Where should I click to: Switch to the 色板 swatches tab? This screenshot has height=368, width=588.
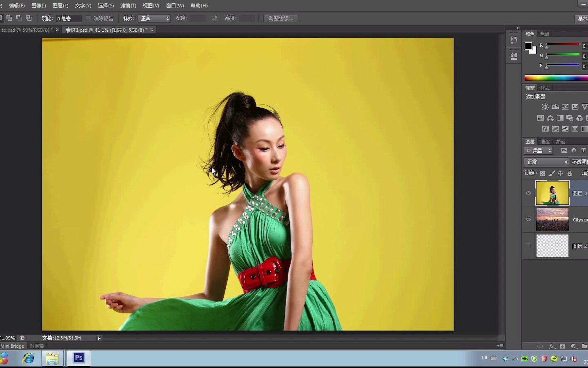coord(544,34)
